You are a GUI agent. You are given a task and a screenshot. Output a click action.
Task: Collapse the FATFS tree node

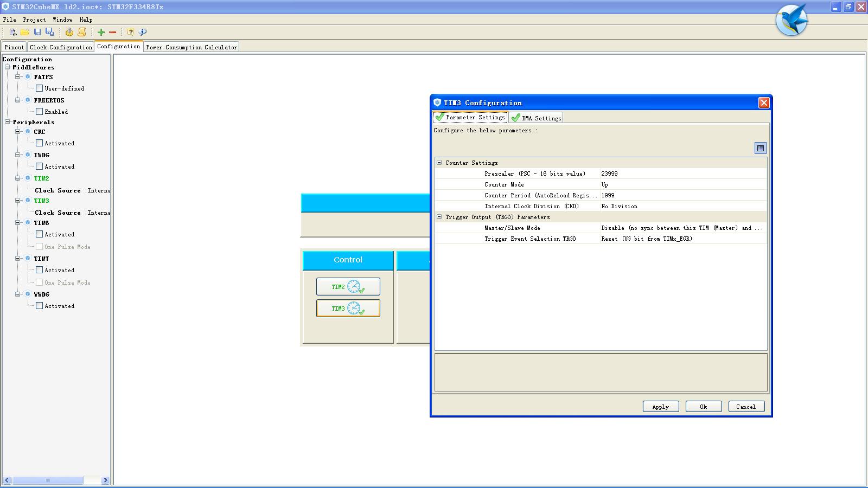pyautogui.click(x=18, y=77)
